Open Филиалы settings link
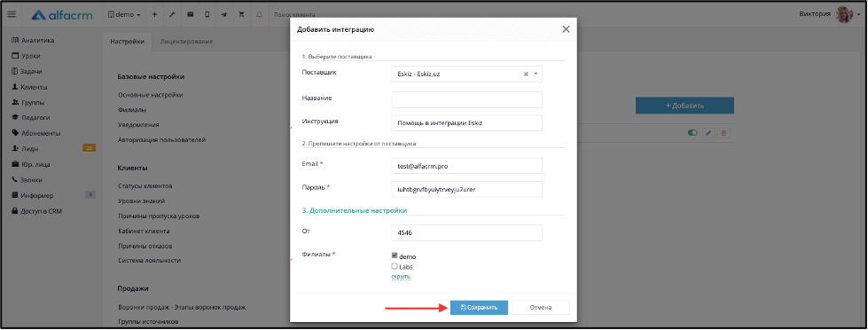Screen dimensions: 868x330 [x=132, y=110]
